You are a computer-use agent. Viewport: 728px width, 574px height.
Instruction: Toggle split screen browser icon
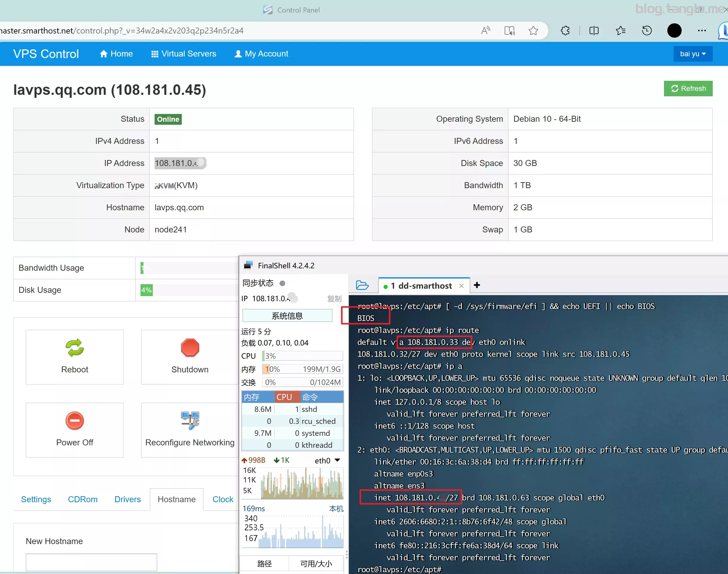(594, 31)
